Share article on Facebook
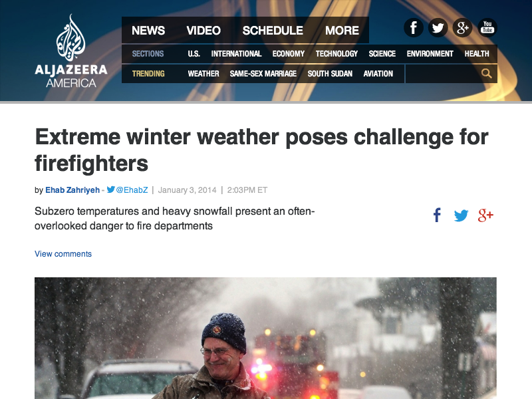Image resolution: width=532 pixels, height=399 pixels. (x=438, y=215)
